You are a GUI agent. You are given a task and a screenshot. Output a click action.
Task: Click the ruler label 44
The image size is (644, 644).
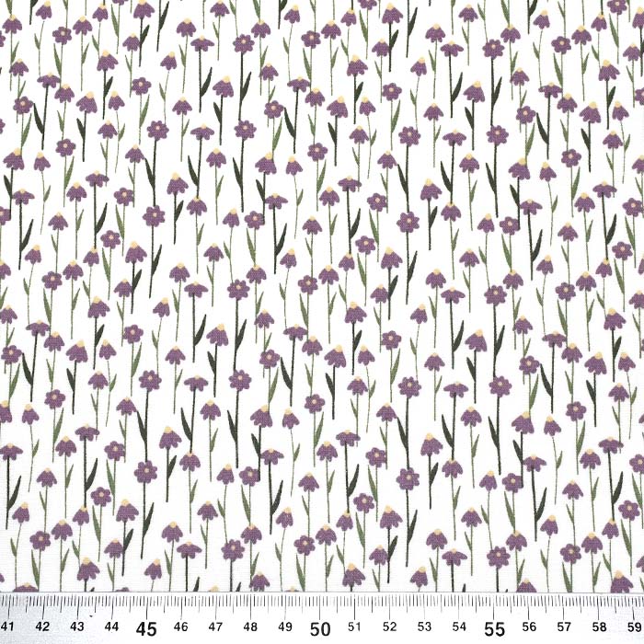click(111, 626)
